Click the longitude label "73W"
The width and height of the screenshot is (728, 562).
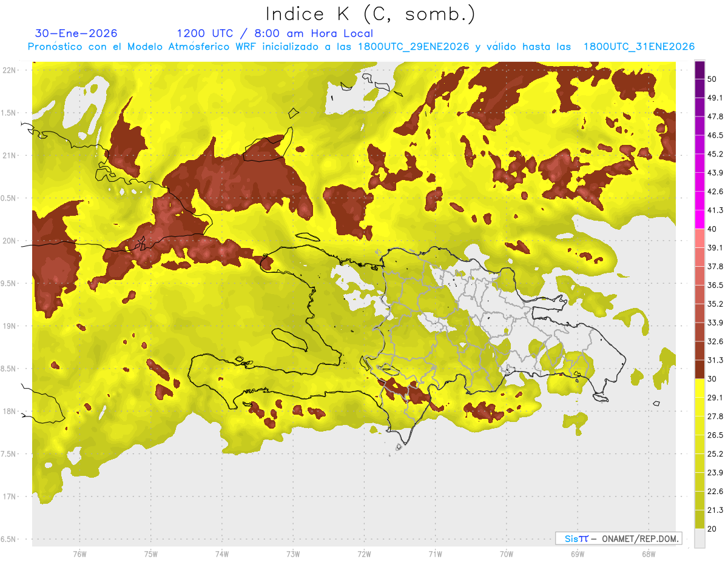tap(293, 554)
